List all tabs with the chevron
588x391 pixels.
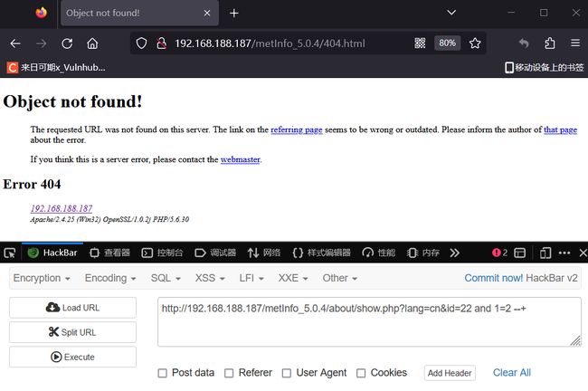451,13
